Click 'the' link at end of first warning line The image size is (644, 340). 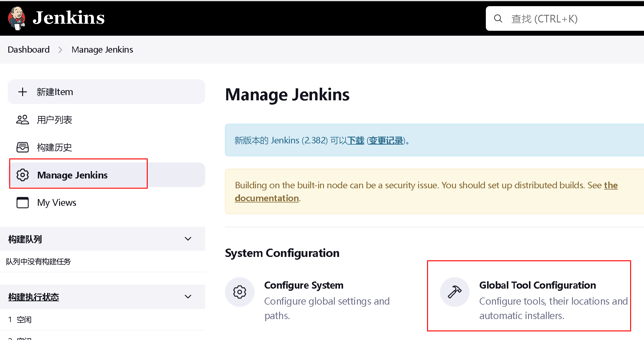(x=611, y=185)
